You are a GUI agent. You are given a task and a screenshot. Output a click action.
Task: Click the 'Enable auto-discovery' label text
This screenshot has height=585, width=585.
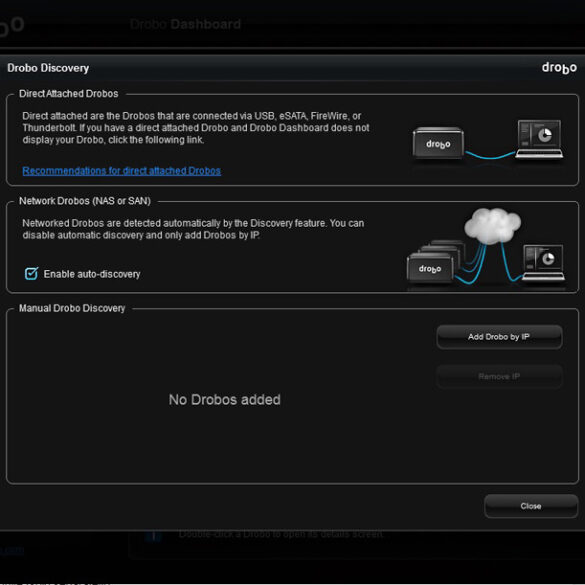[x=92, y=274]
